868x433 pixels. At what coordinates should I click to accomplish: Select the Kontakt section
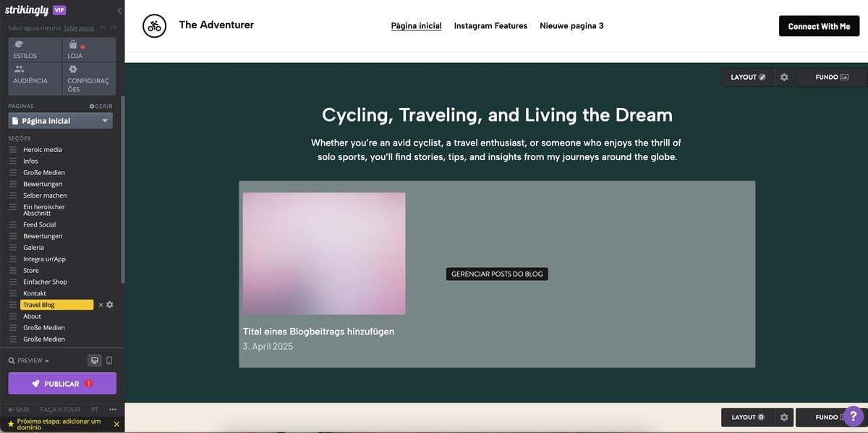click(35, 293)
